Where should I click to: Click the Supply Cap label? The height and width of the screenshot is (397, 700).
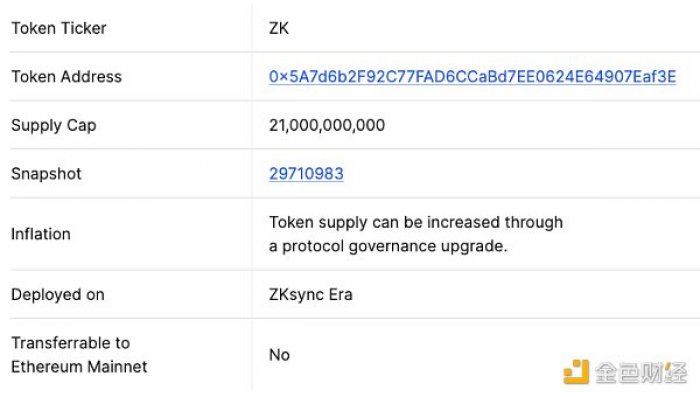(54, 125)
